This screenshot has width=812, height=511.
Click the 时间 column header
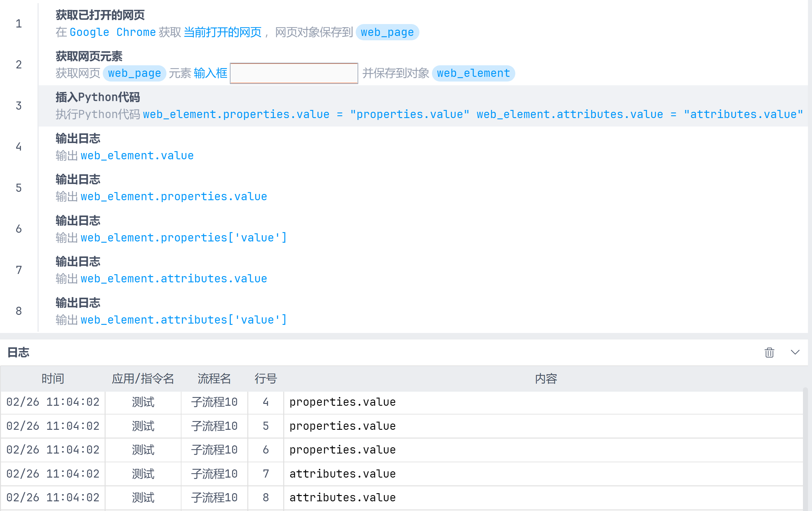click(52, 379)
